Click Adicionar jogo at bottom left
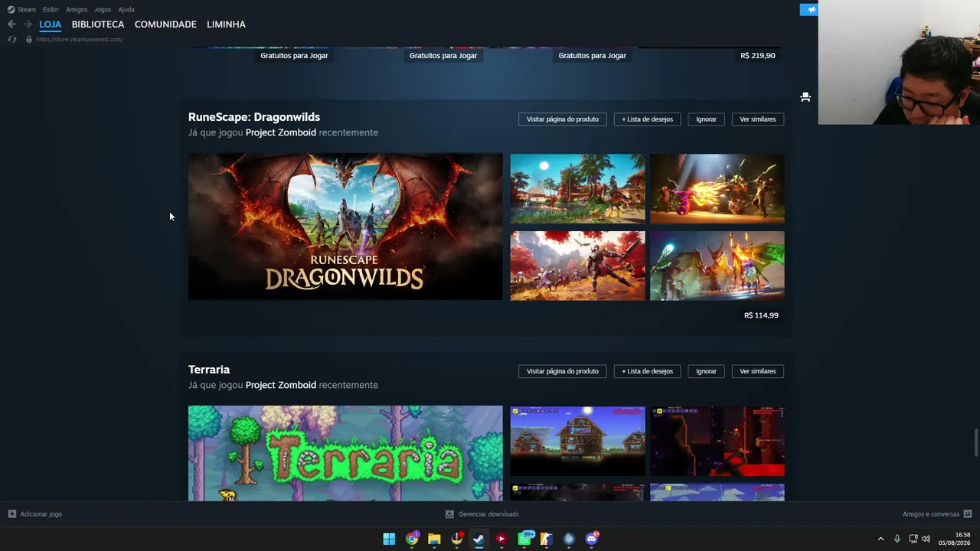 (x=41, y=514)
